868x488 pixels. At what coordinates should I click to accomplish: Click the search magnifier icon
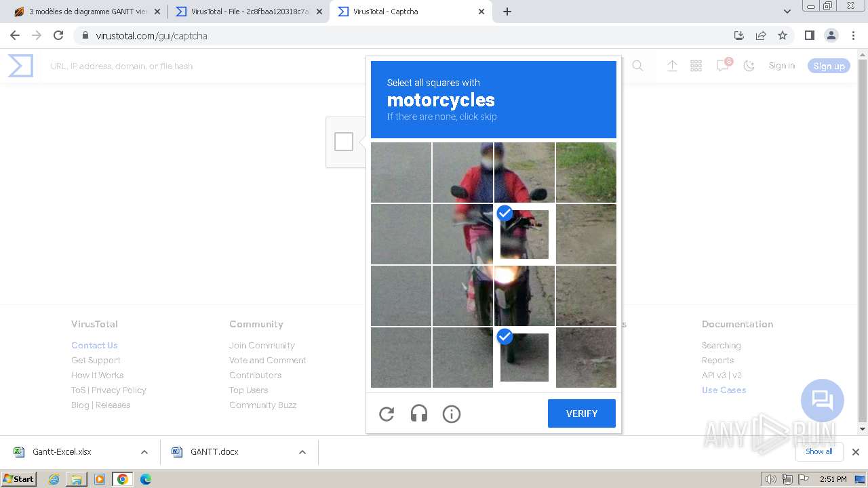(637, 66)
